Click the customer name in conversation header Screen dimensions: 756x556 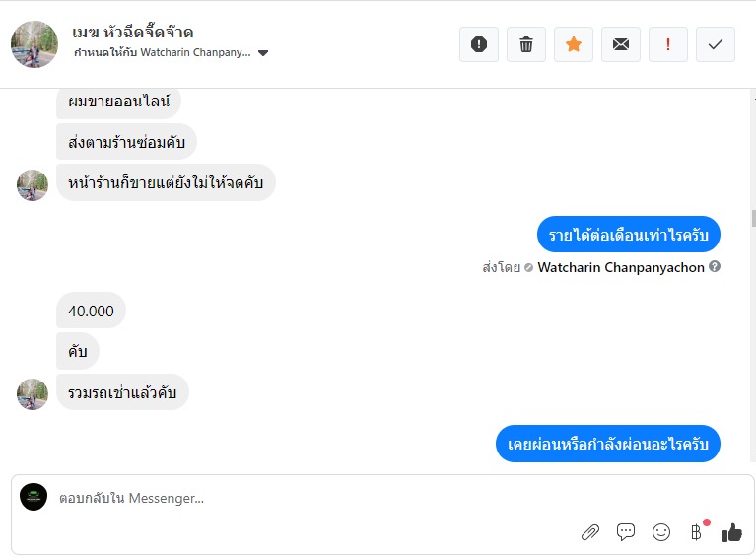pos(133,33)
